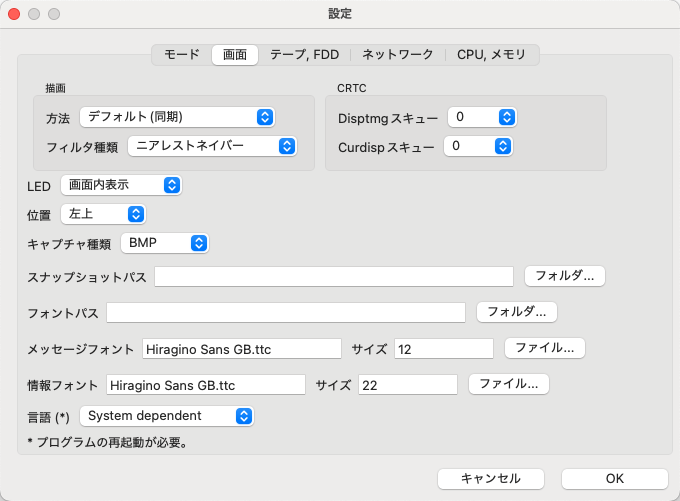Click フォルダ button for font path
The height and width of the screenshot is (501, 680).
coord(516,312)
